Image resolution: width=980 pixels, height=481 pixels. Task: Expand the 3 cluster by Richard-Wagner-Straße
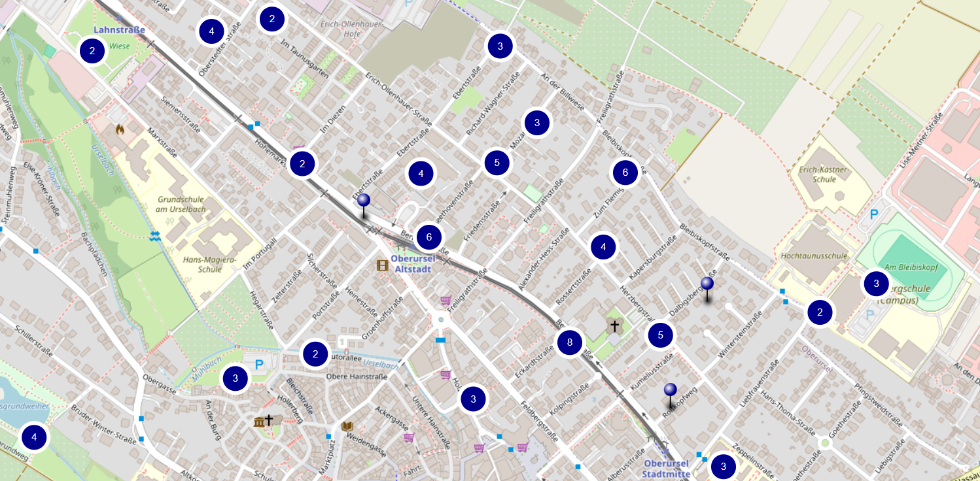(537, 122)
